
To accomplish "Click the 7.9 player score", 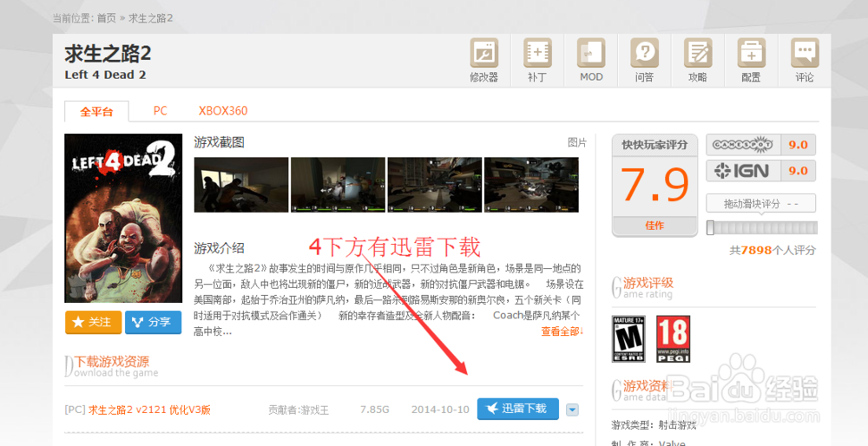I will click(x=654, y=184).
